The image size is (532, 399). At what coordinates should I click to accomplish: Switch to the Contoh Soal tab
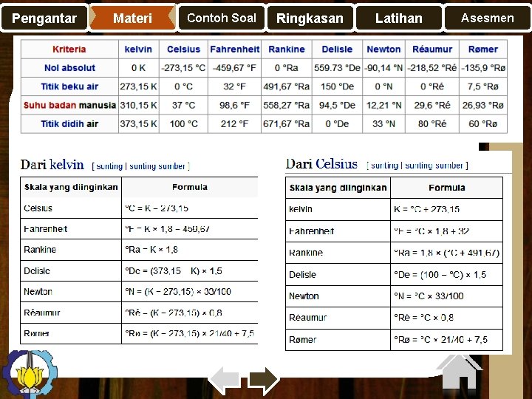tap(222, 18)
